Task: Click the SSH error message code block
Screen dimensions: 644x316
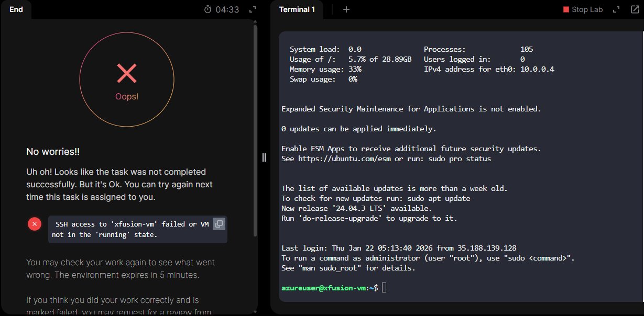Action: [131, 229]
